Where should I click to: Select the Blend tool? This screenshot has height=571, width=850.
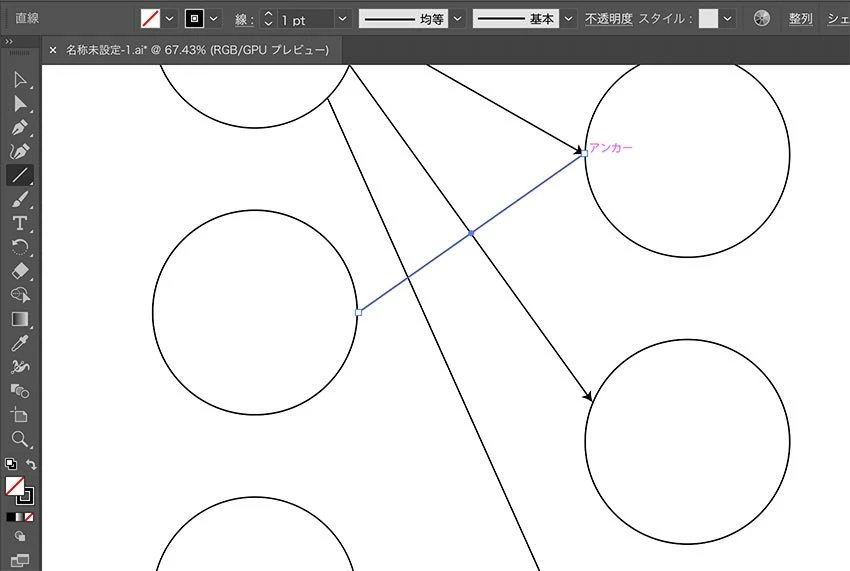pyautogui.click(x=20, y=390)
